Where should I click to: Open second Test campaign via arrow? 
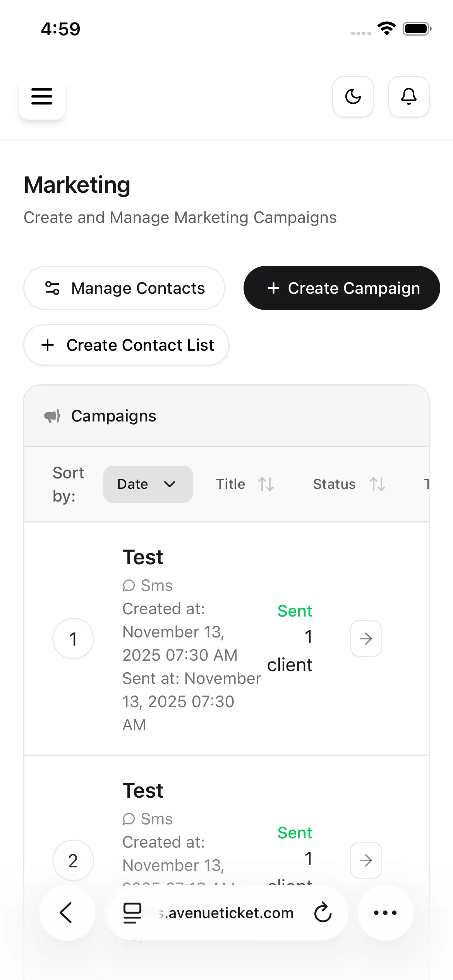[366, 860]
